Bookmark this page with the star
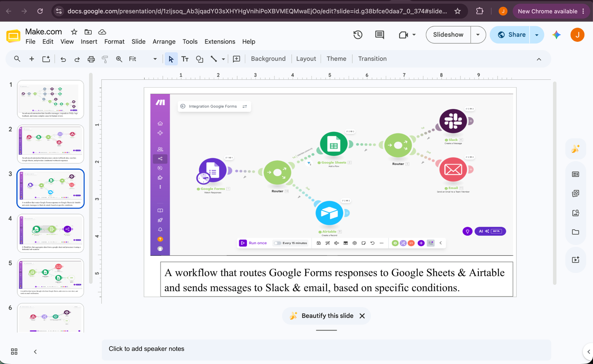The width and height of the screenshot is (593, 364). pos(457,11)
